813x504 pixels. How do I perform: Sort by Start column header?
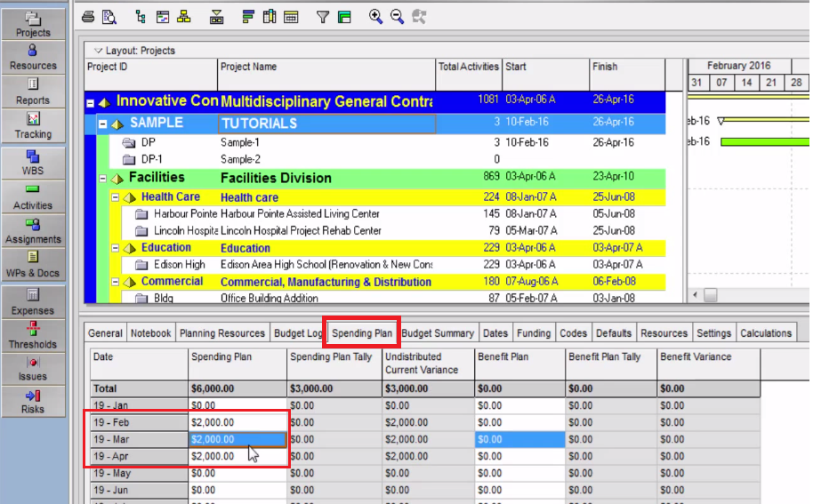click(x=545, y=75)
